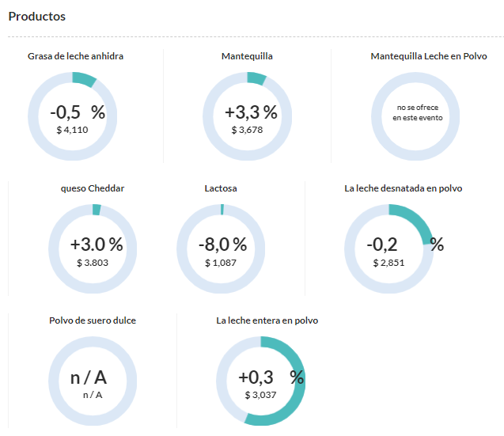Click the queso Cheddar label
Image resolution: width=504 pixels, height=436 pixels.
93,188
